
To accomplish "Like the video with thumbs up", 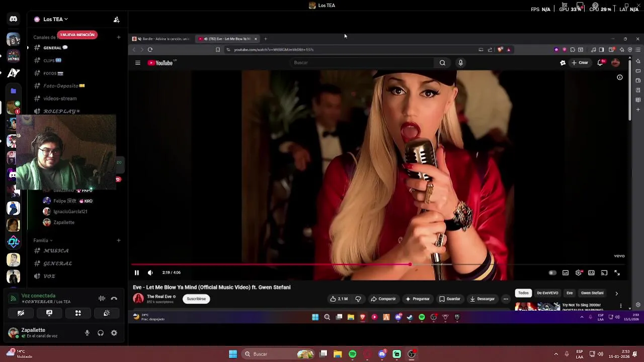I will coord(339,299).
